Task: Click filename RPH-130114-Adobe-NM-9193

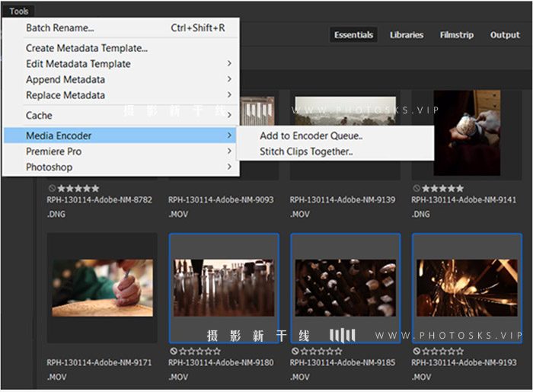Action: 464,362
